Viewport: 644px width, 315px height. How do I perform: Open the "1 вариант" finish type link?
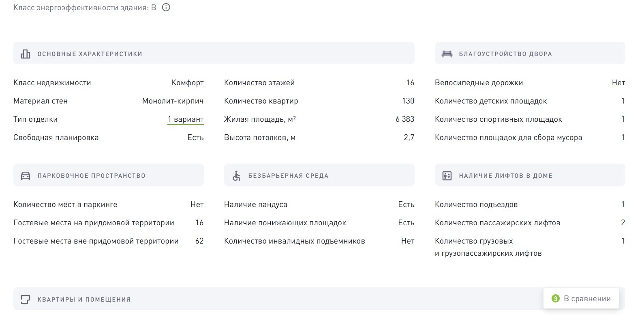186,119
